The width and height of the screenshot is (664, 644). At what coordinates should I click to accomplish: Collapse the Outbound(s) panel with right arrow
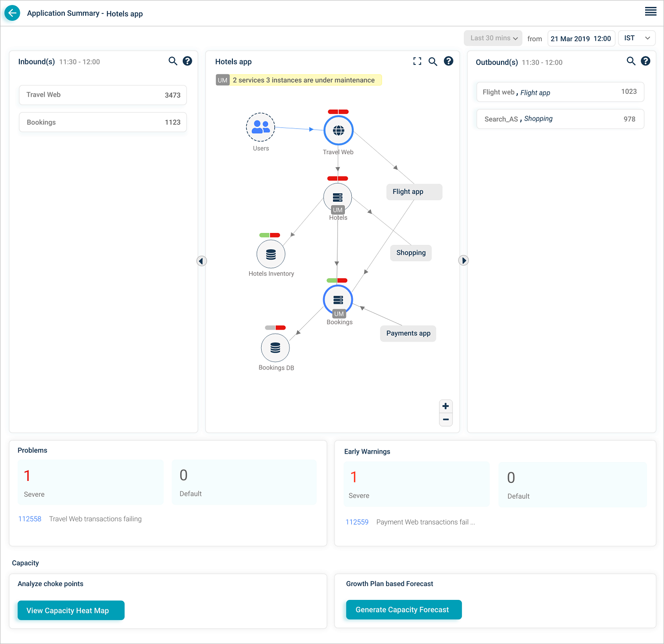pyautogui.click(x=463, y=261)
